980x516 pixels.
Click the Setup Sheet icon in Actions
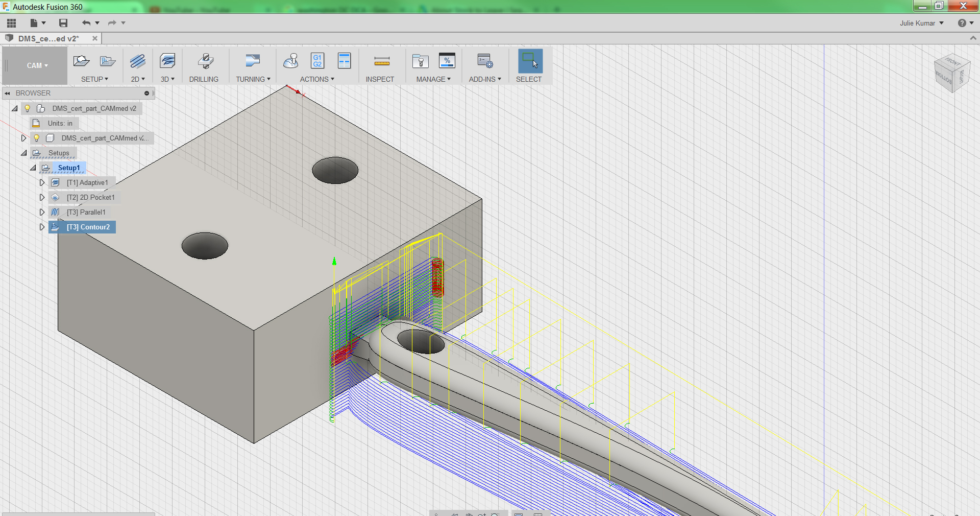point(345,61)
